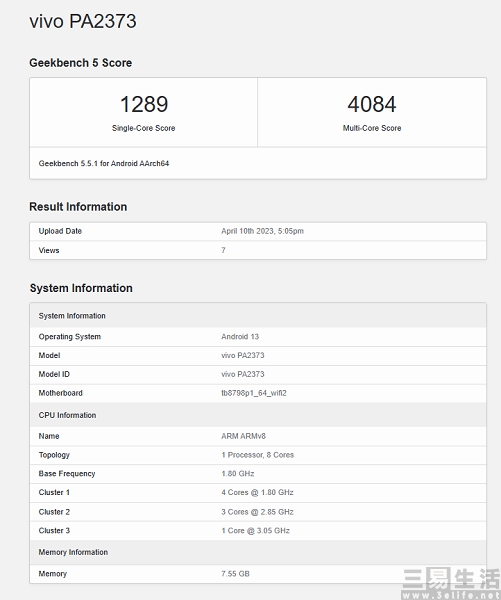Image resolution: width=501 pixels, height=600 pixels.
Task: Click the 'Cluster 2' row label
Action: coord(54,512)
